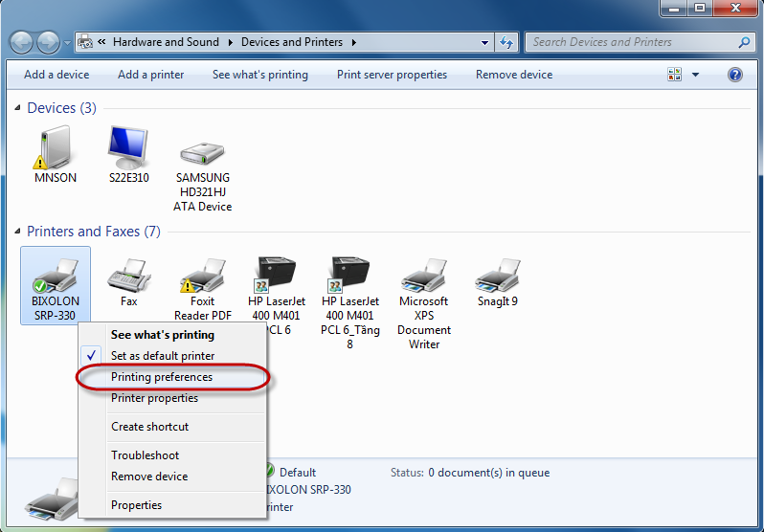Select the SnagIt 9 printer icon
The width and height of the screenshot is (764, 532).
497,276
